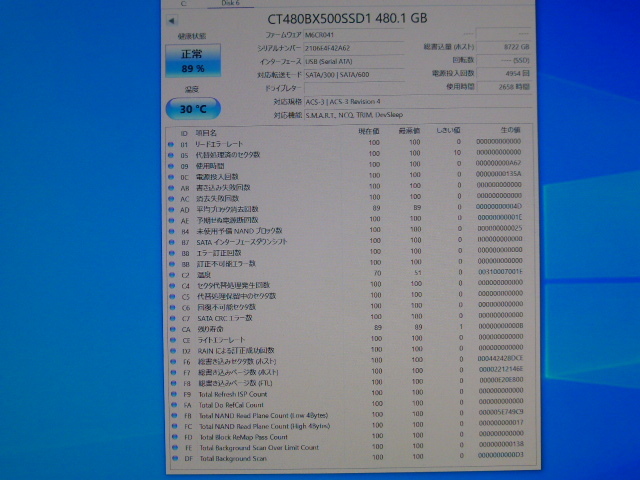The height and width of the screenshot is (480, 640).
Task: Click the blue status dot for row B7
Action: point(172,242)
